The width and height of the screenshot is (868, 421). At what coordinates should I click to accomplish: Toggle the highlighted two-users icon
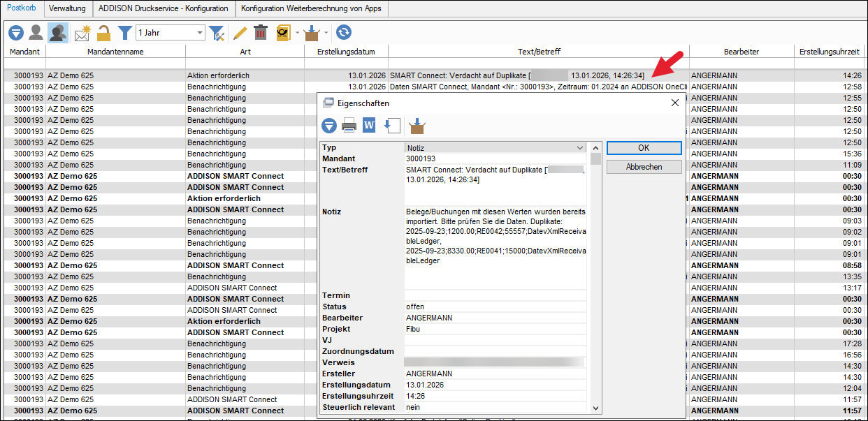58,32
